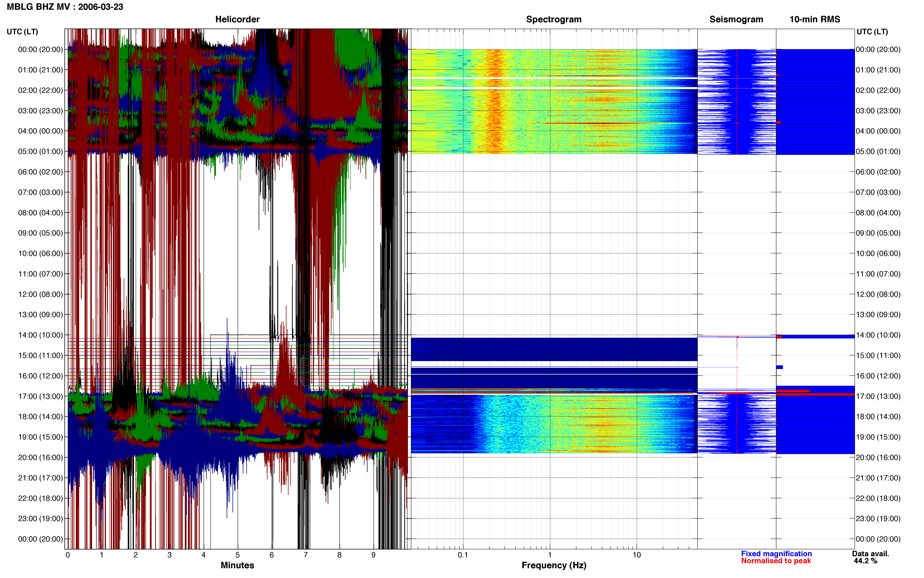Click the Normalised to peak legend text
This screenshot has width=924, height=578.
pyautogui.click(x=776, y=561)
